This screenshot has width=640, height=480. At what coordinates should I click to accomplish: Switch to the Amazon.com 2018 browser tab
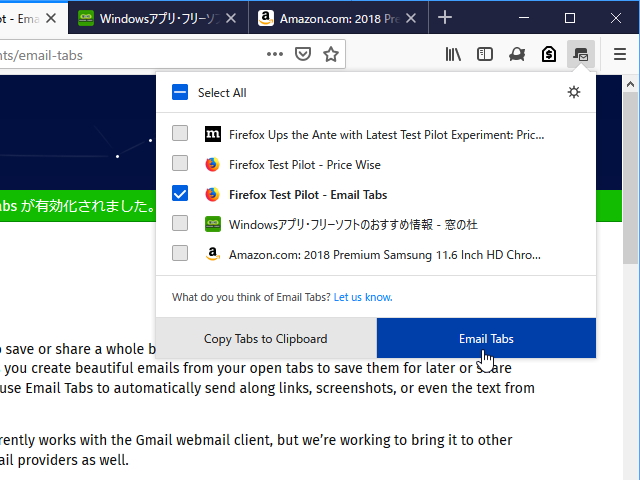click(x=338, y=18)
